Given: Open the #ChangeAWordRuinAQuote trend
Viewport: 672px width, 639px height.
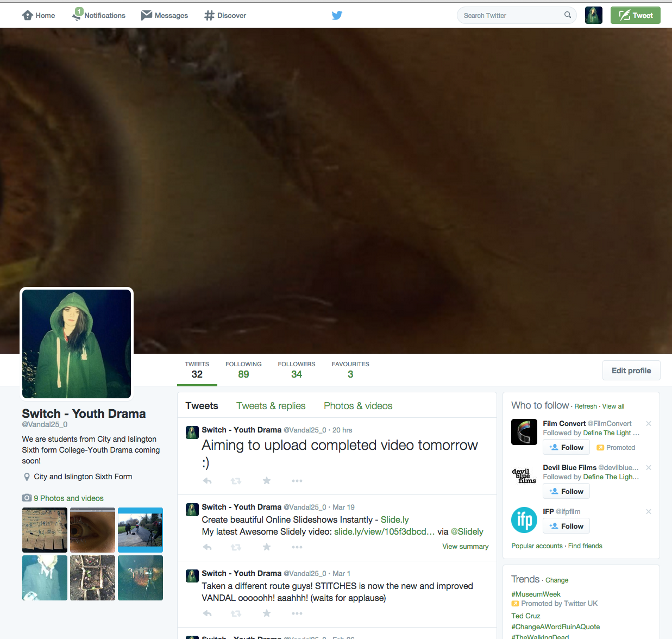Looking at the screenshot, I should tap(555, 627).
